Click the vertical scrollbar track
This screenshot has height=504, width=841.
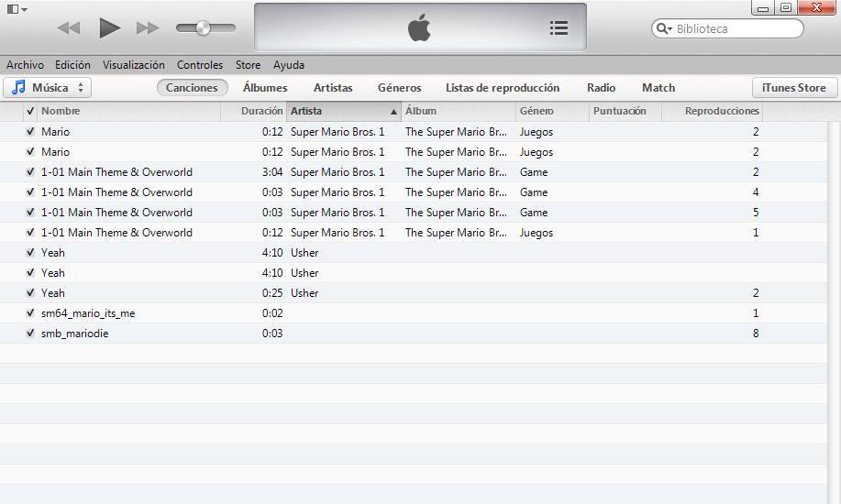834,312
